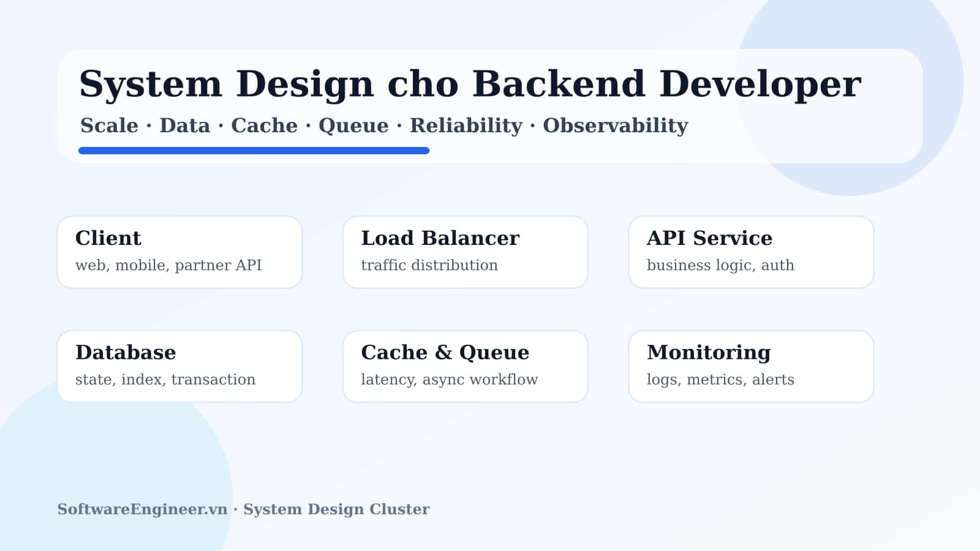
Task: Click 'logs, metrics, alerts' description
Action: tap(720, 380)
